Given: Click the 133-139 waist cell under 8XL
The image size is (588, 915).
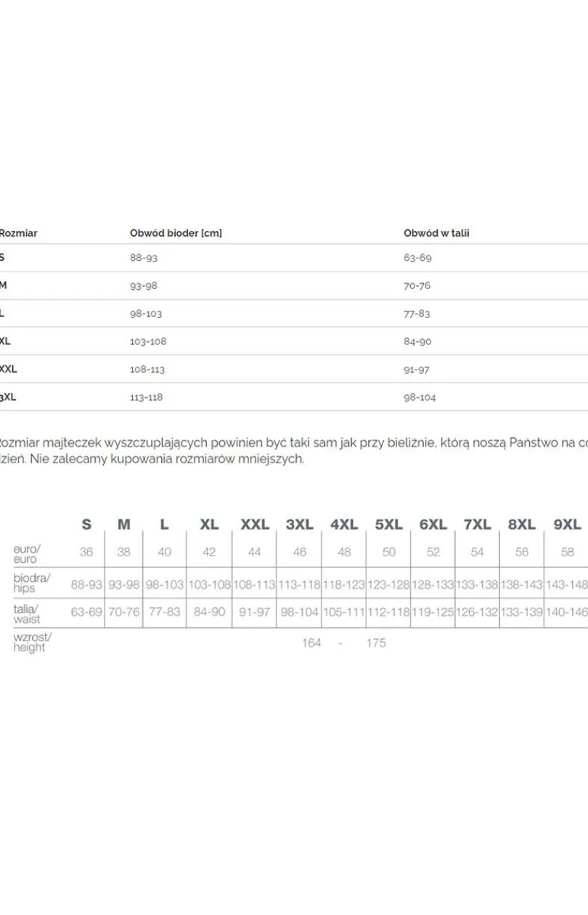Looking at the screenshot, I should pos(522,612).
